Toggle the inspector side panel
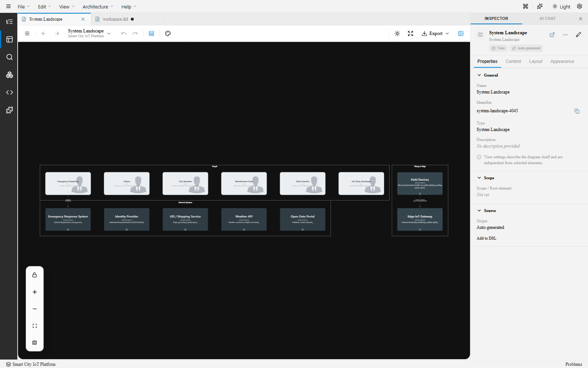588x368 pixels. point(461,33)
